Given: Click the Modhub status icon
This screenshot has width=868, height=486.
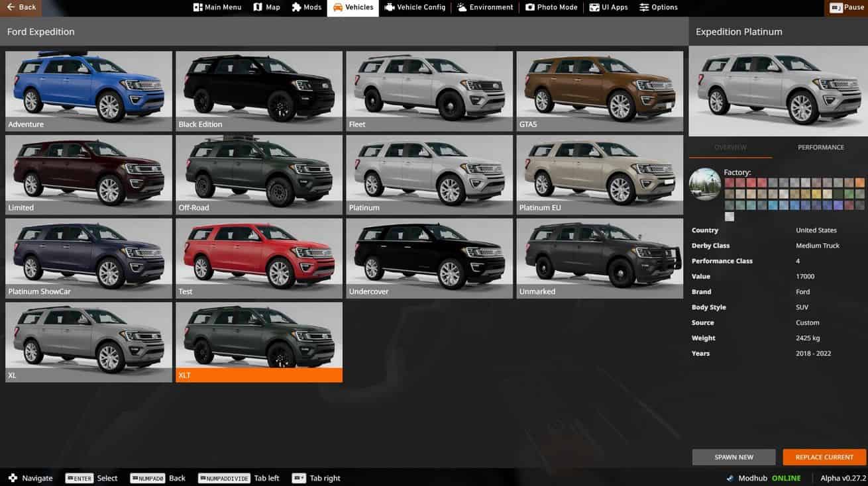Looking at the screenshot, I should (x=730, y=478).
